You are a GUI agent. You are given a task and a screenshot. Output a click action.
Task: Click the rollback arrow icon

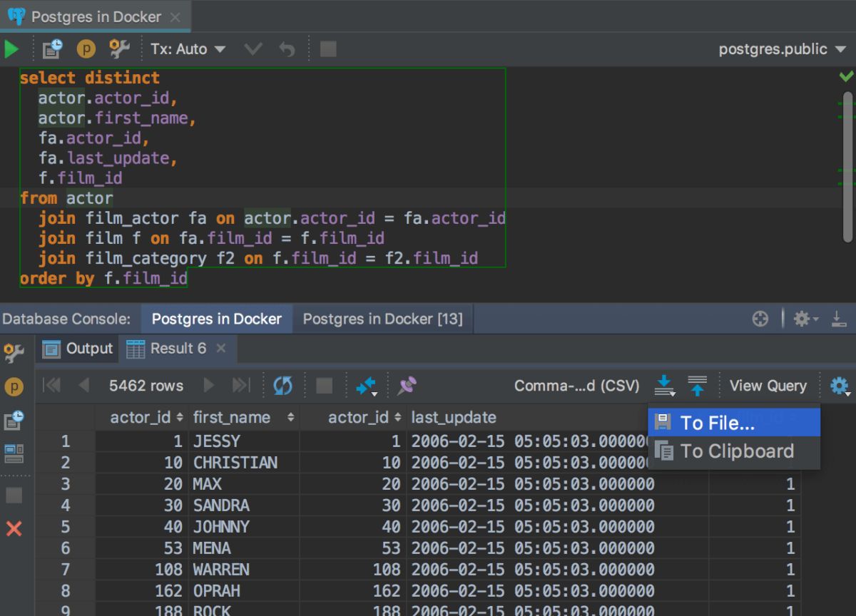coord(287,49)
